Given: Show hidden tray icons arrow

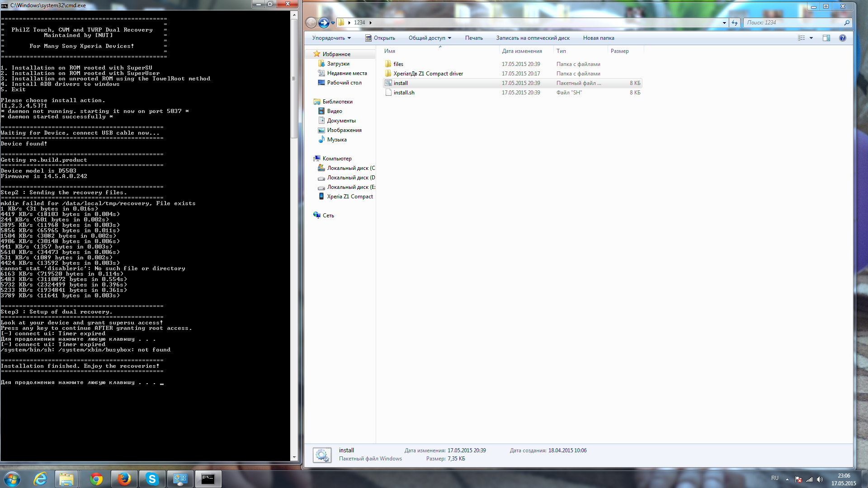Looking at the screenshot, I should click(x=787, y=479).
